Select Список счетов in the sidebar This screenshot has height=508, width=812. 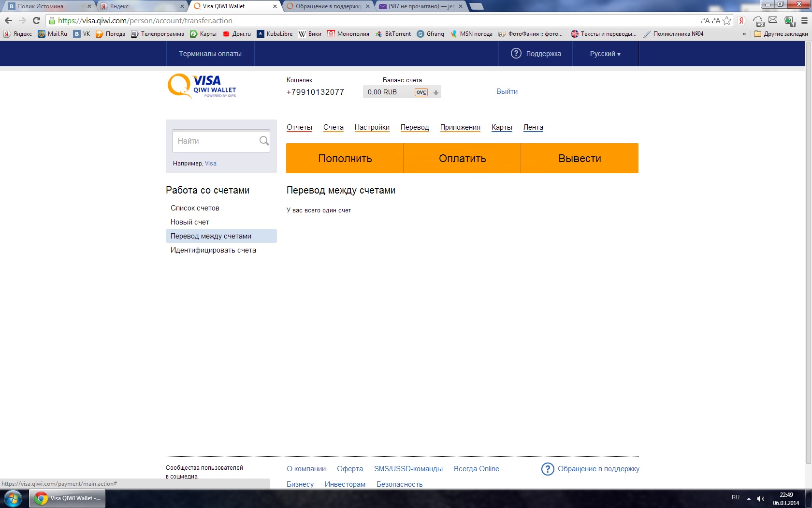click(x=195, y=208)
